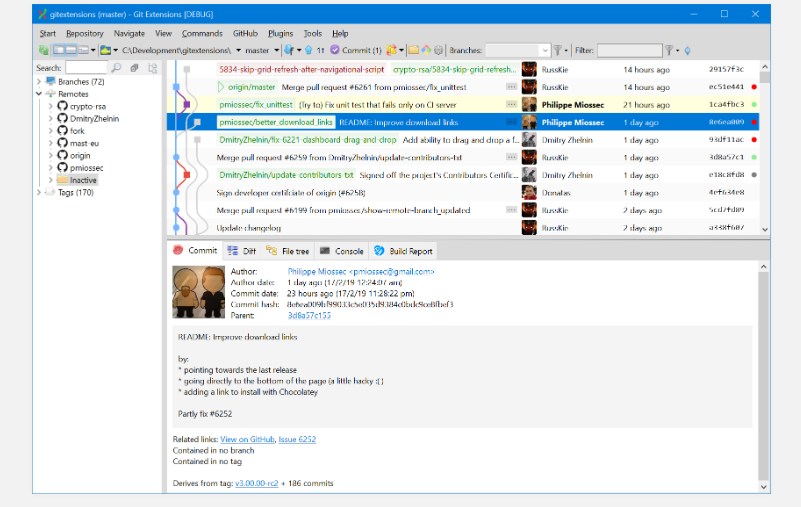
Task: Click the colorful Git bash icon
Action: [x=426, y=50]
